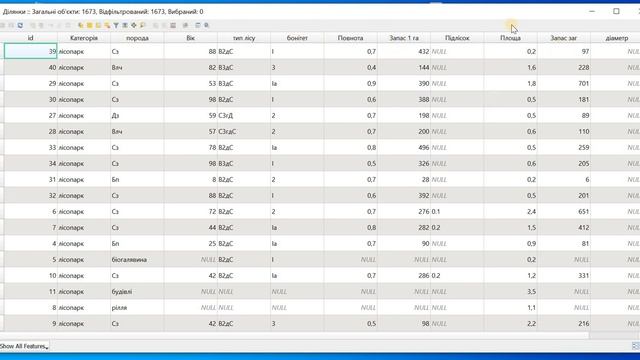Click the Запас 1 га value 28
Screen dimensions: 640x360
coord(404,180)
